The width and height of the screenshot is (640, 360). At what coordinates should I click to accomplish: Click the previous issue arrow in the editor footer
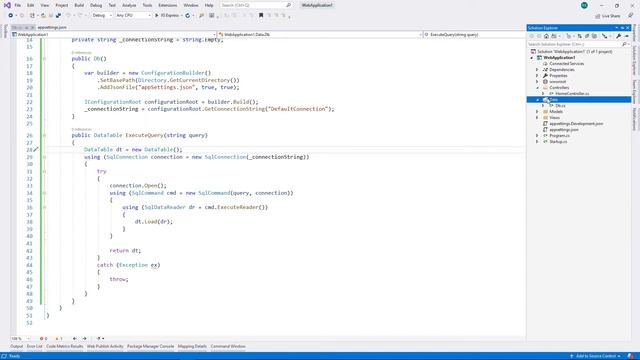[75, 338]
